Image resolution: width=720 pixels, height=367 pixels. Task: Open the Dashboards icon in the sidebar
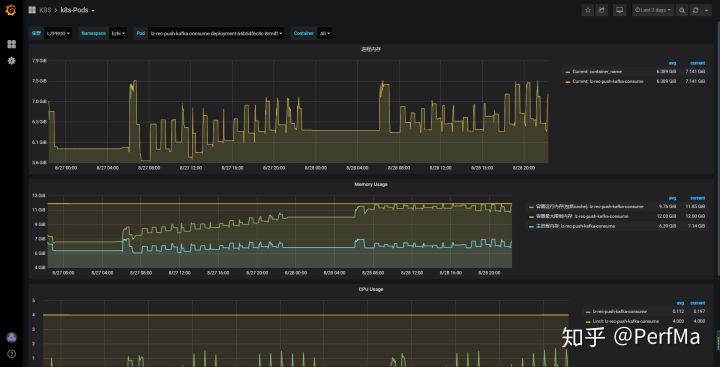(x=11, y=44)
